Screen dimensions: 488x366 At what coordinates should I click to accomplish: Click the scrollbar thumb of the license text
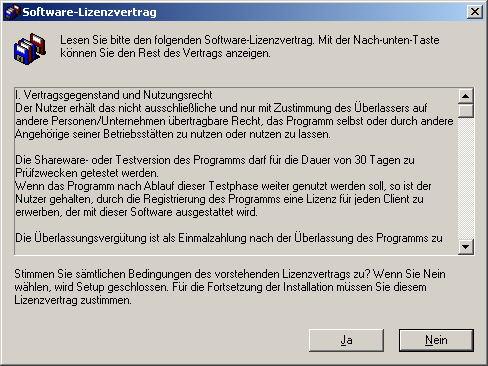[x=466, y=111]
